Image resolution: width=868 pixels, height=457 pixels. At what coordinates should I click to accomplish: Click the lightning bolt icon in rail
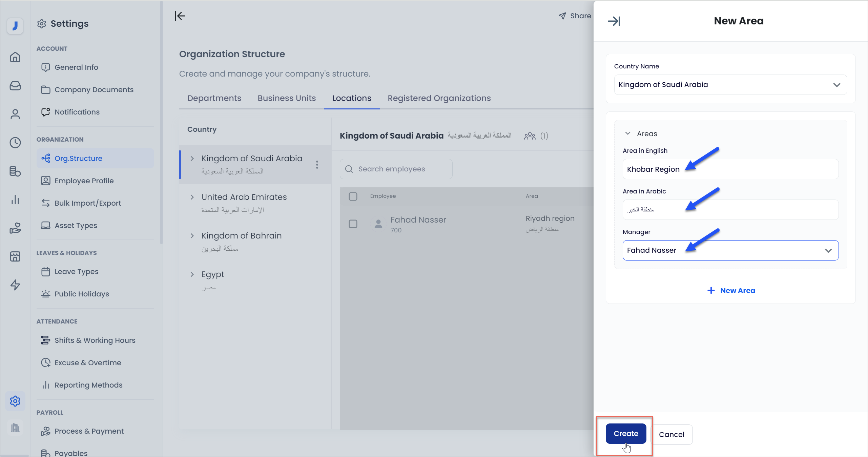click(15, 285)
